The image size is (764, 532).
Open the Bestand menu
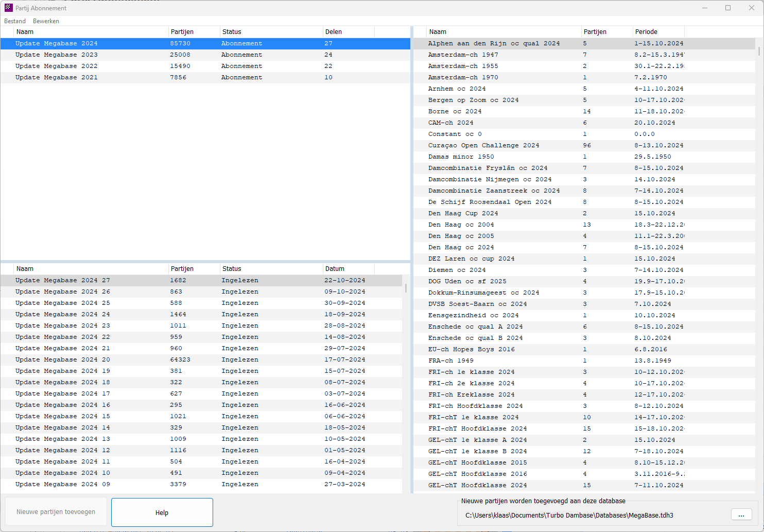pos(15,21)
